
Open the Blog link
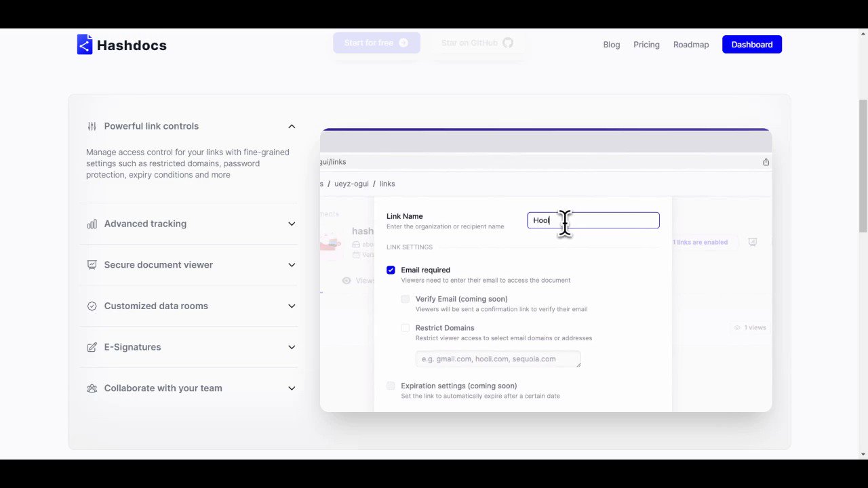611,44
